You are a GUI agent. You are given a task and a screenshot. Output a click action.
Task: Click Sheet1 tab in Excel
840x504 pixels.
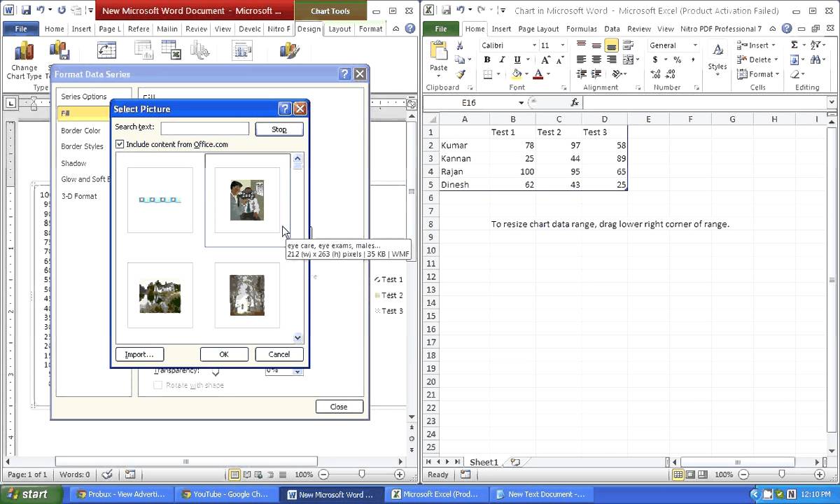[x=484, y=462]
